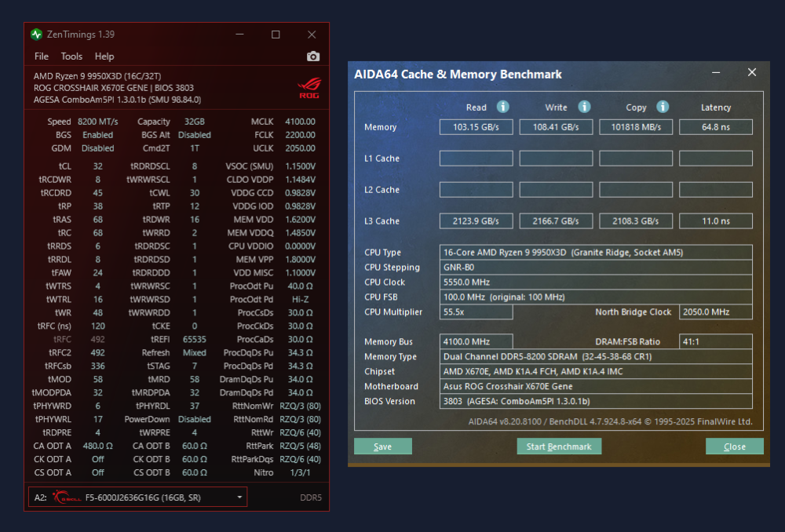
Task: Click the Memory Read result field
Action: click(476, 127)
